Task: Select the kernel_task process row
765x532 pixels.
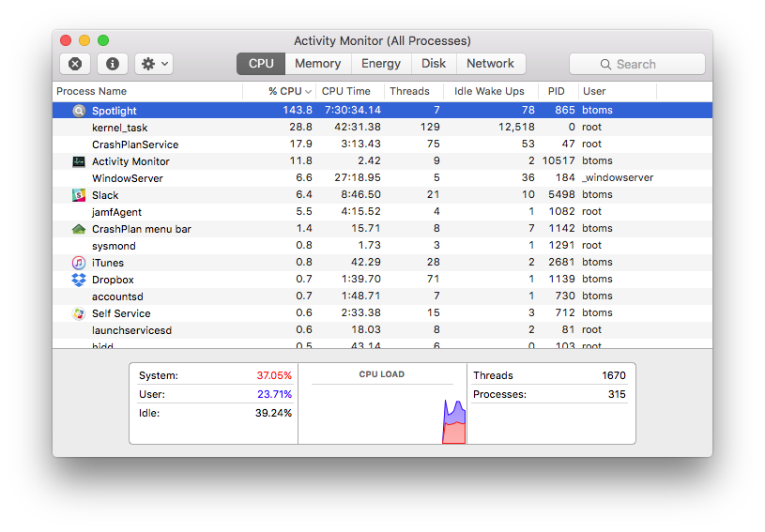Action: pyautogui.click(x=383, y=128)
